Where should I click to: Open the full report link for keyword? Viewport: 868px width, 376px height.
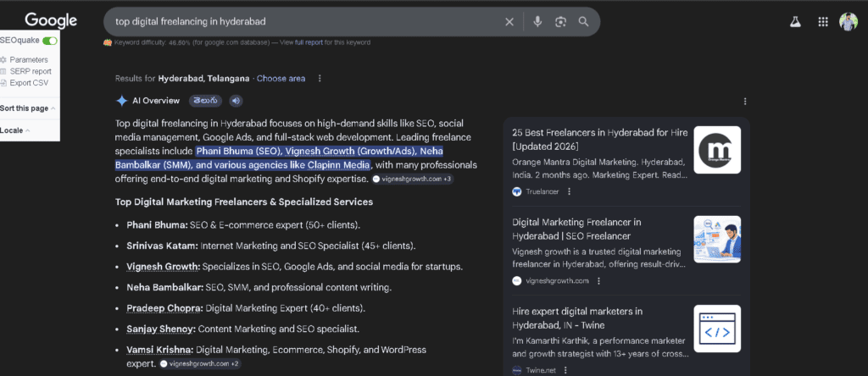click(309, 42)
